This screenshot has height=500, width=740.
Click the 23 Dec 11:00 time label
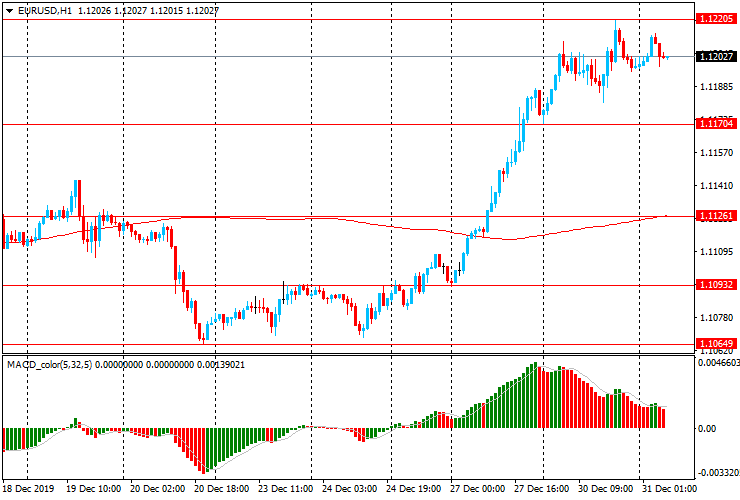[286, 489]
